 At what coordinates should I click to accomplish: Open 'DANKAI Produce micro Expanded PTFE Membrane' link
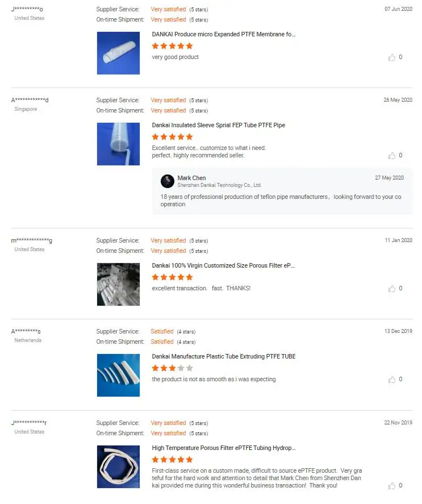pyautogui.click(x=224, y=34)
